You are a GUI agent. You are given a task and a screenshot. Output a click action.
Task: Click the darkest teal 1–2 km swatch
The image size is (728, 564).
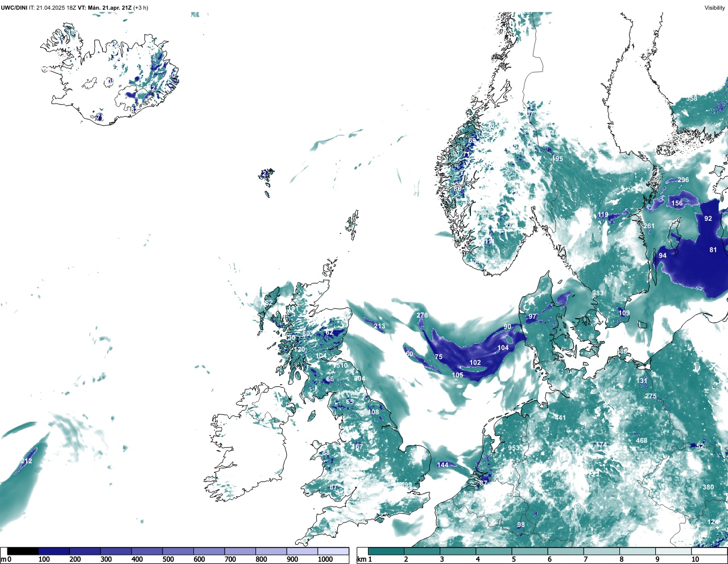pyautogui.click(x=386, y=551)
